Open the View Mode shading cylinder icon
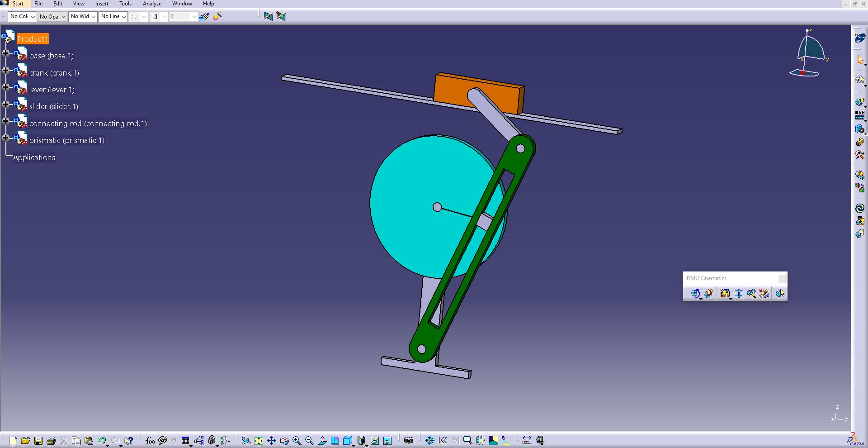 pos(361,440)
